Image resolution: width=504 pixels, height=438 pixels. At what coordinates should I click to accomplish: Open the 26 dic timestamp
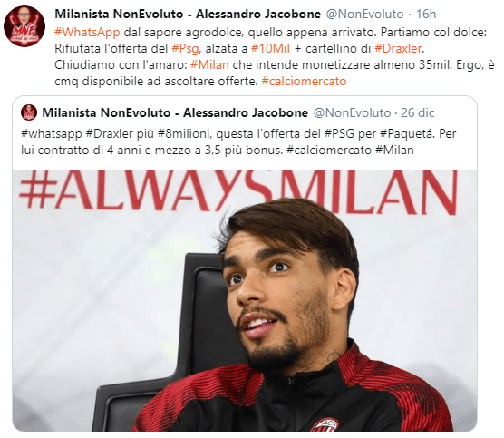pos(418,112)
